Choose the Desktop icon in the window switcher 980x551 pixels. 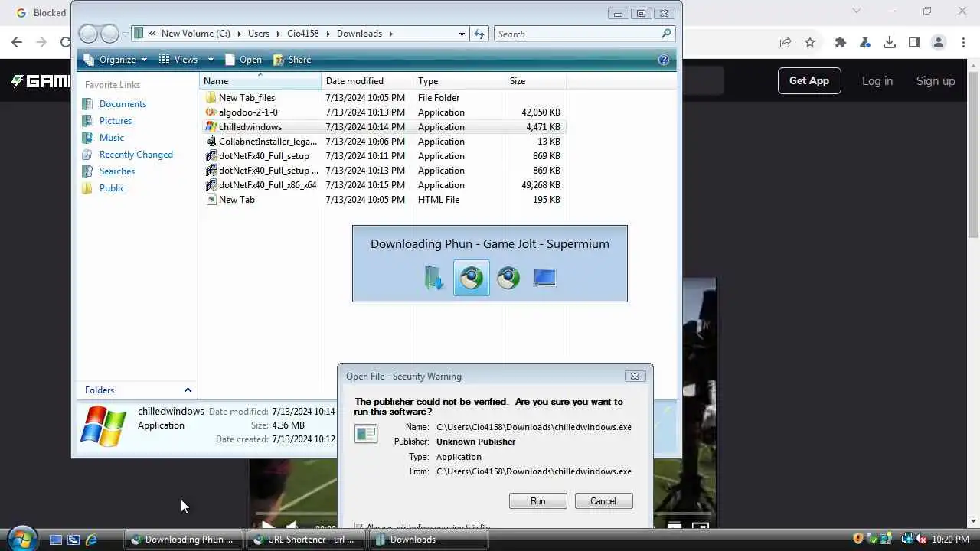click(544, 277)
